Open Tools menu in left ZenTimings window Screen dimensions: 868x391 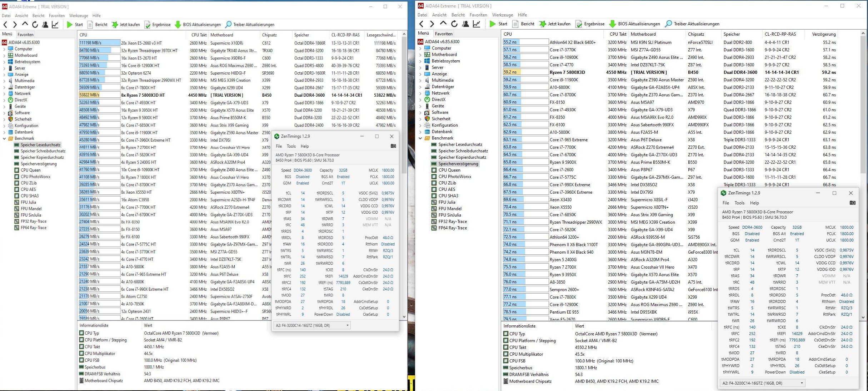coord(291,146)
